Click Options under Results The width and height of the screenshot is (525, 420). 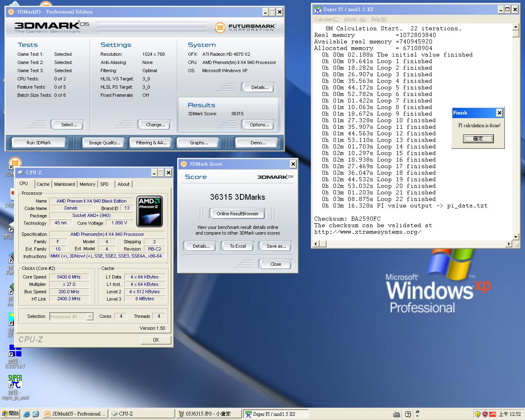(x=260, y=125)
